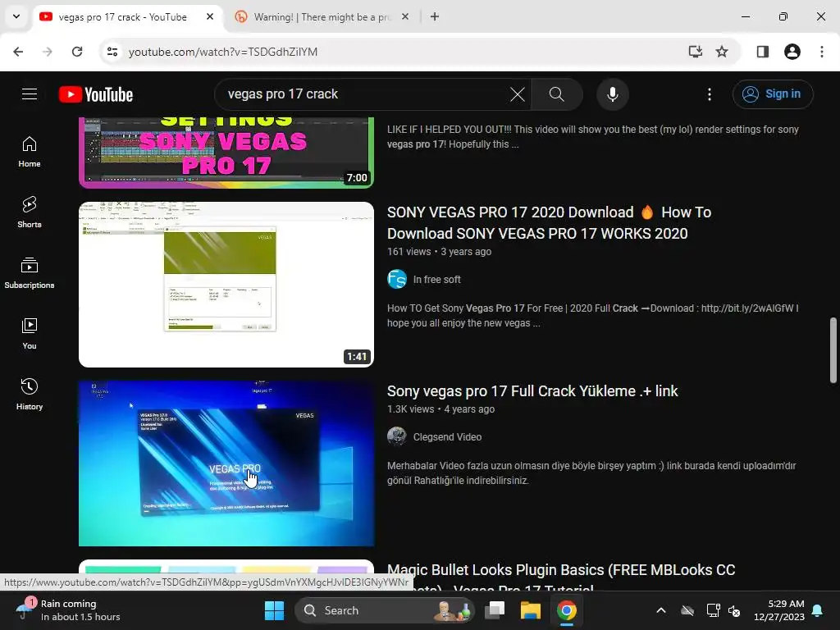
Task: Open the Full Crack Yükleme video thumbnail
Action: pyautogui.click(x=226, y=463)
